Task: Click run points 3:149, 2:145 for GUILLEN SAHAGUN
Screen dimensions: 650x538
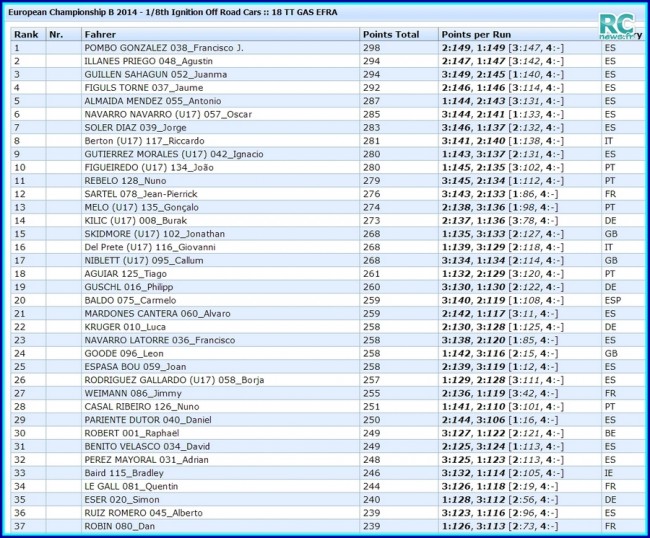Action: pyautogui.click(x=473, y=75)
